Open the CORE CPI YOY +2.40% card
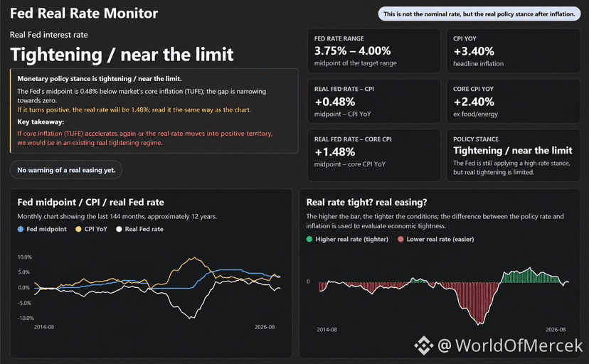The image size is (589, 364). (x=513, y=101)
